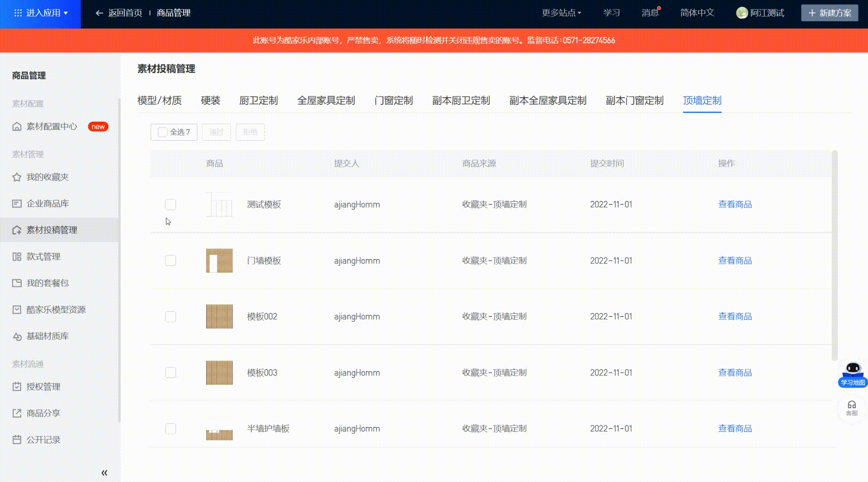
Task: Open 企业商品库 via its sidebar icon
Action: point(17,204)
